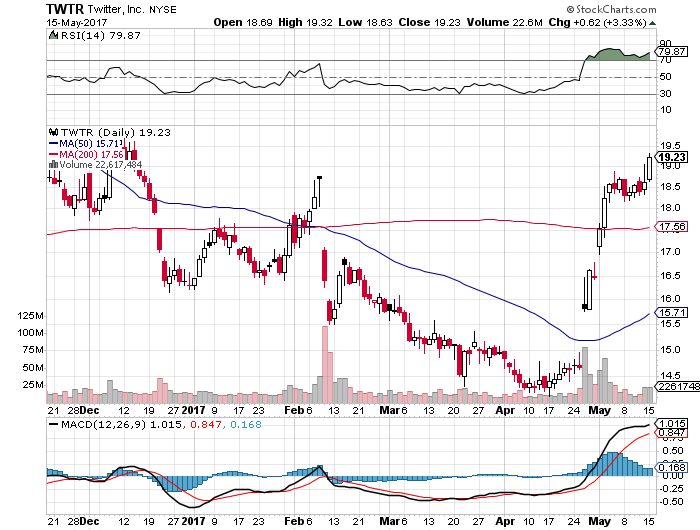The image size is (700, 530).
Task: Click the 30 level label on the RSI axis
Action: point(666,93)
